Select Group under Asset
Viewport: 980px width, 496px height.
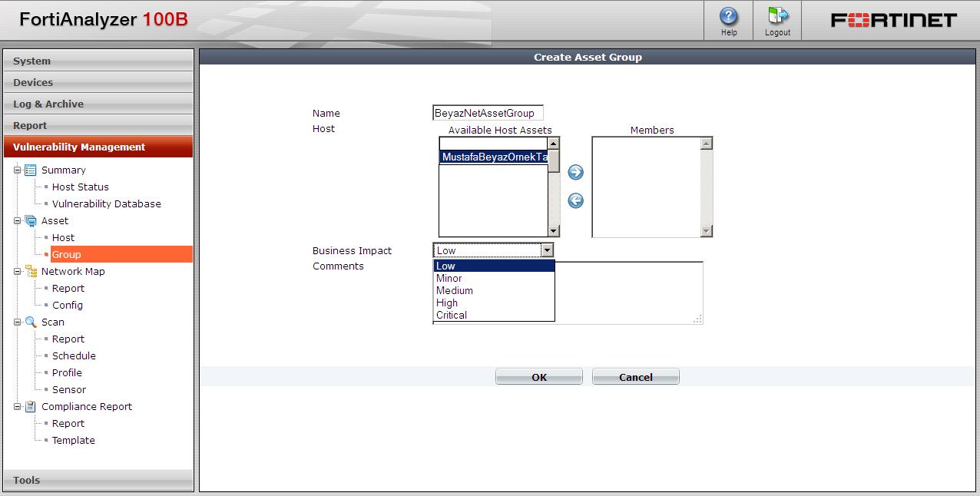tap(121, 254)
